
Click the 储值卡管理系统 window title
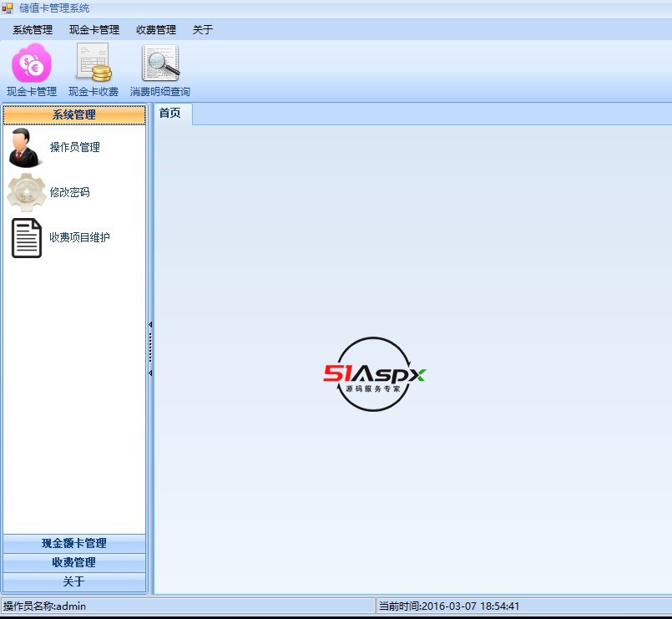(54, 8)
